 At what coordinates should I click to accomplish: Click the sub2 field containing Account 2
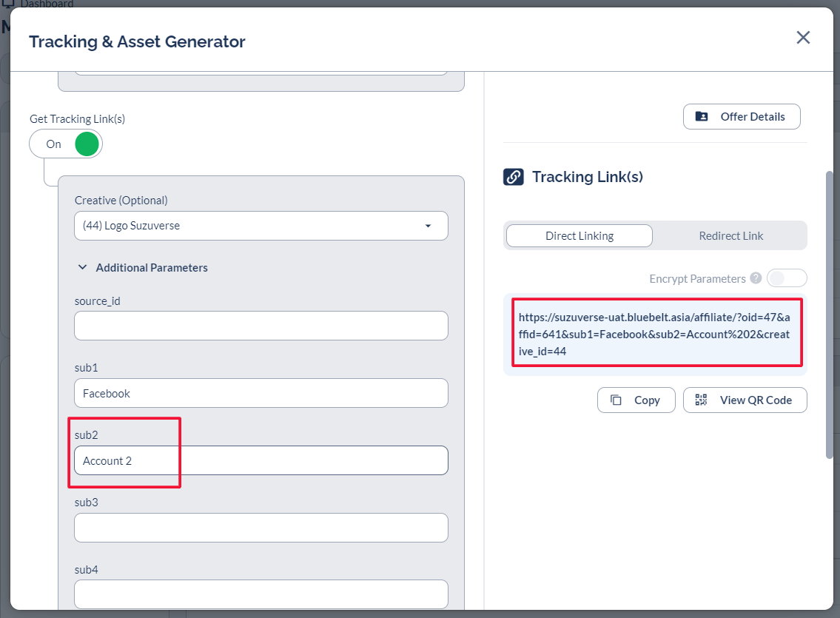point(261,460)
